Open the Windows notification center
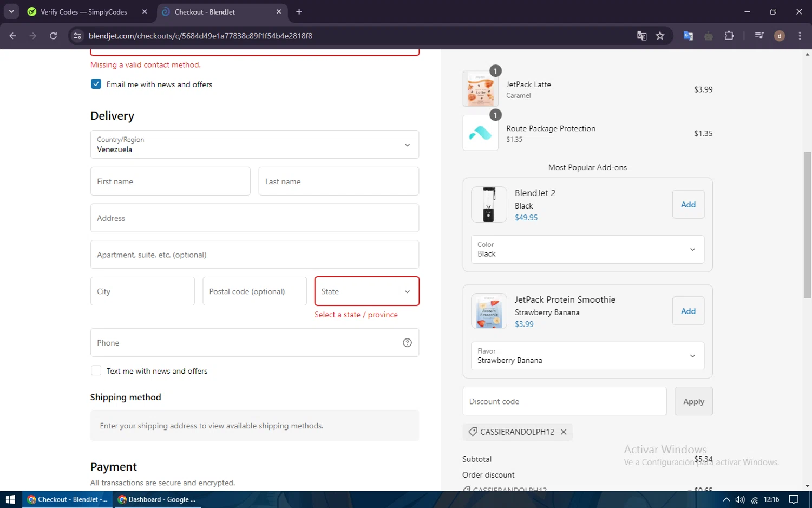 794,499
